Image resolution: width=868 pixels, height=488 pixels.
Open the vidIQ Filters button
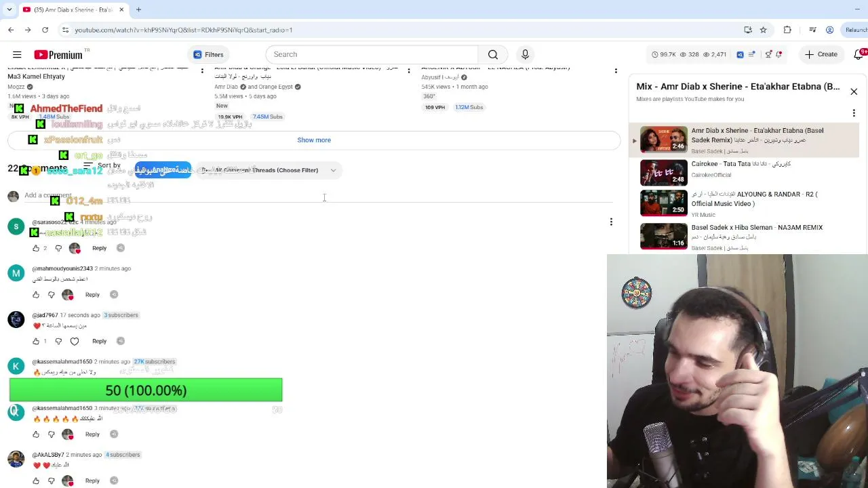(x=208, y=54)
